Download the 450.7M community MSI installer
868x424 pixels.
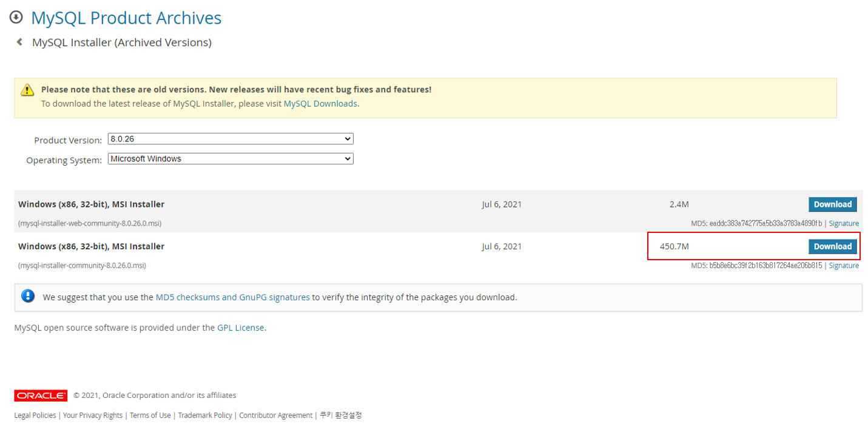(x=832, y=246)
